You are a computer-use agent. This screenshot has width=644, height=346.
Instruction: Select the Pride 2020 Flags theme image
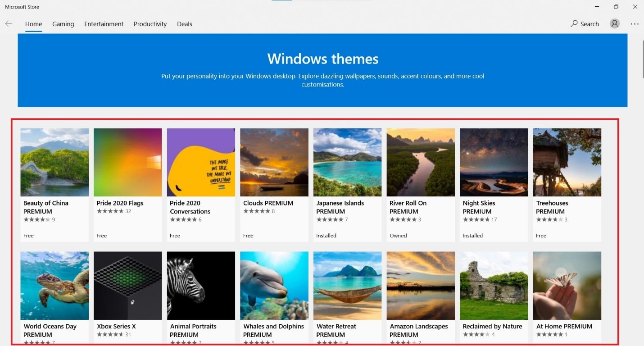128,162
